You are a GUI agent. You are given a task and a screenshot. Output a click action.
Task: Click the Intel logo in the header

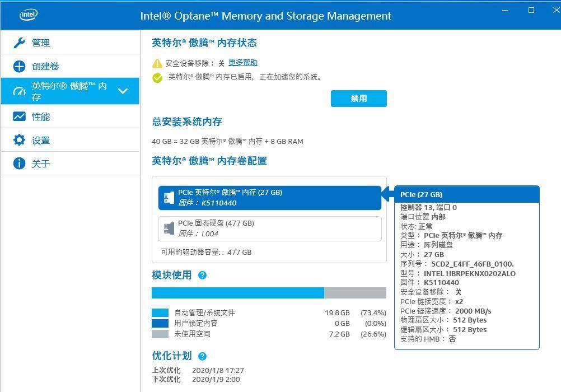tap(28, 15)
